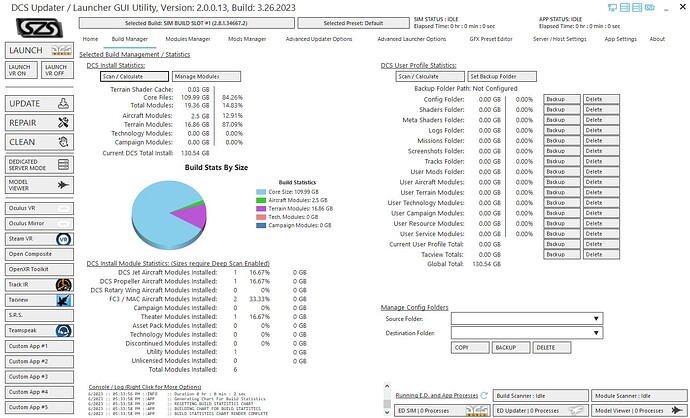
Task: Click Scan / Calculate under DCS Install Statistics
Action: (x=134, y=77)
